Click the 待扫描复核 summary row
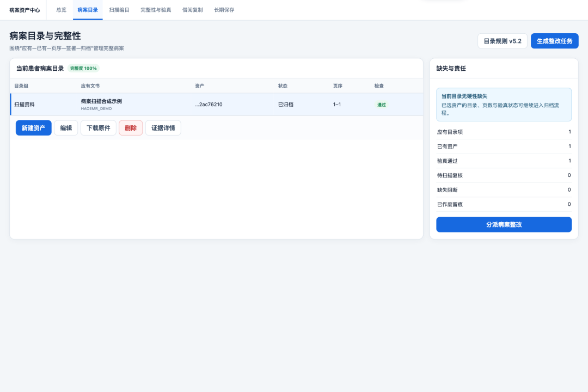Image resolution: width=588 pixels, height=392 pixels. [x=504, y=175]
